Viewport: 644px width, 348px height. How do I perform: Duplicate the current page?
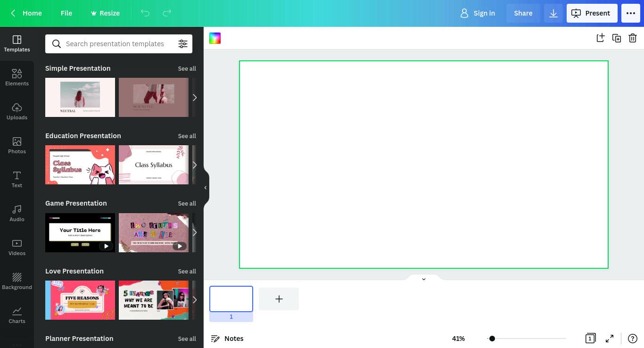pos(617,38)
